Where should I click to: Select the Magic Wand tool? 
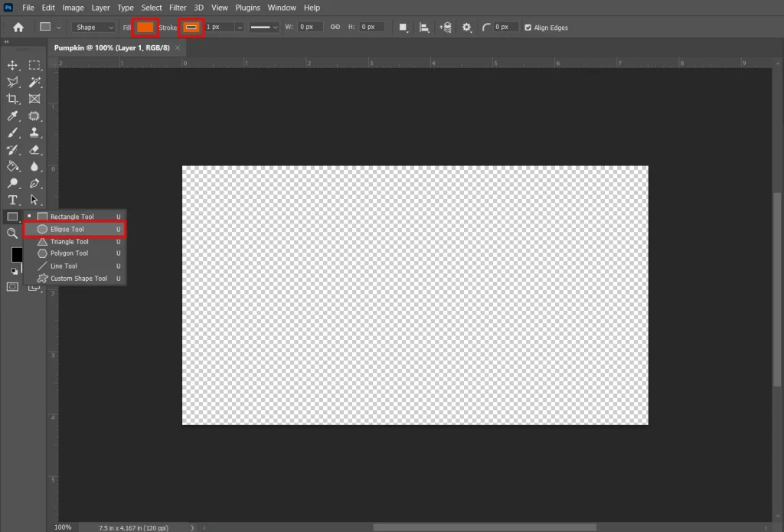click(x=34, y=82)
